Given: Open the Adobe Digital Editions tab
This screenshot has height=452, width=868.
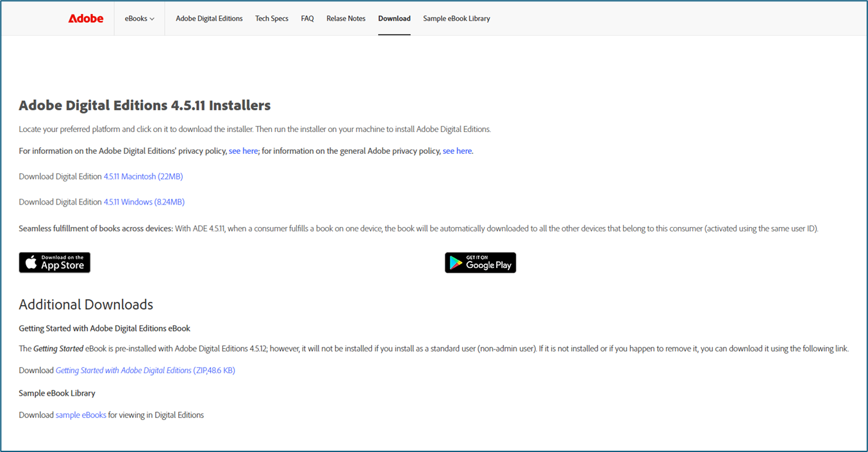Looking at the screenshot, I should 209,19.
